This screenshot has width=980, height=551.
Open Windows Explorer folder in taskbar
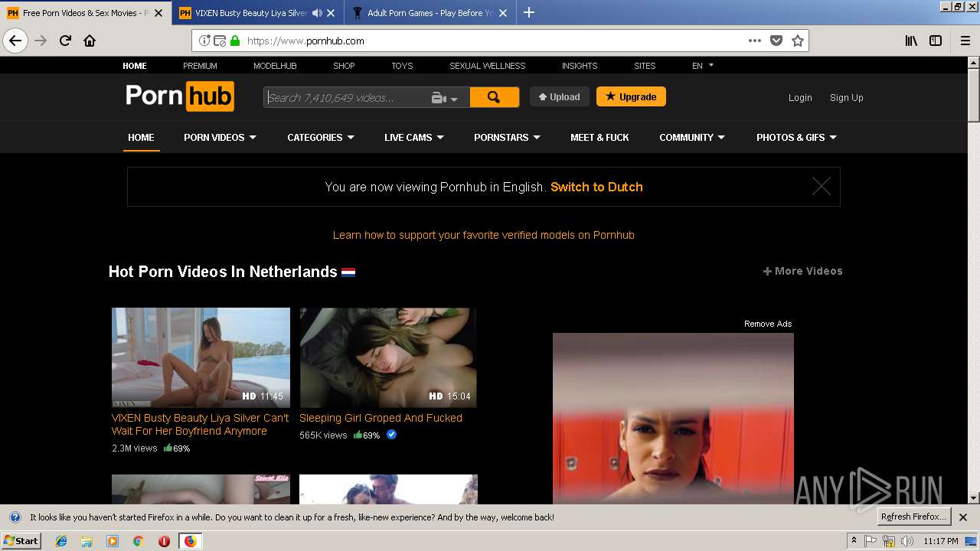coord(87,541)
